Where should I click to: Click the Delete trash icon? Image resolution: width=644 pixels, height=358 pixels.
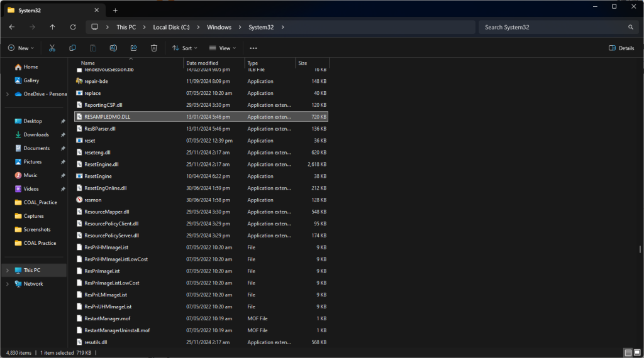[x=154, y=48]
